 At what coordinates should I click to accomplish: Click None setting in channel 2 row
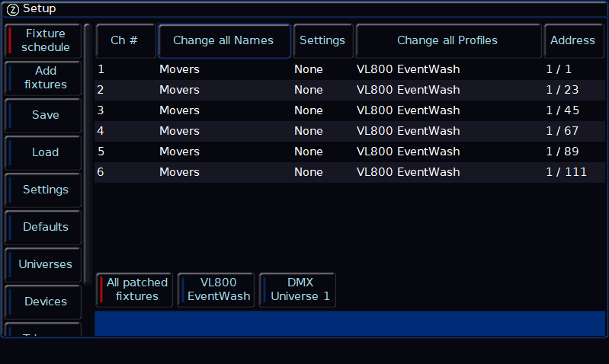309,90
